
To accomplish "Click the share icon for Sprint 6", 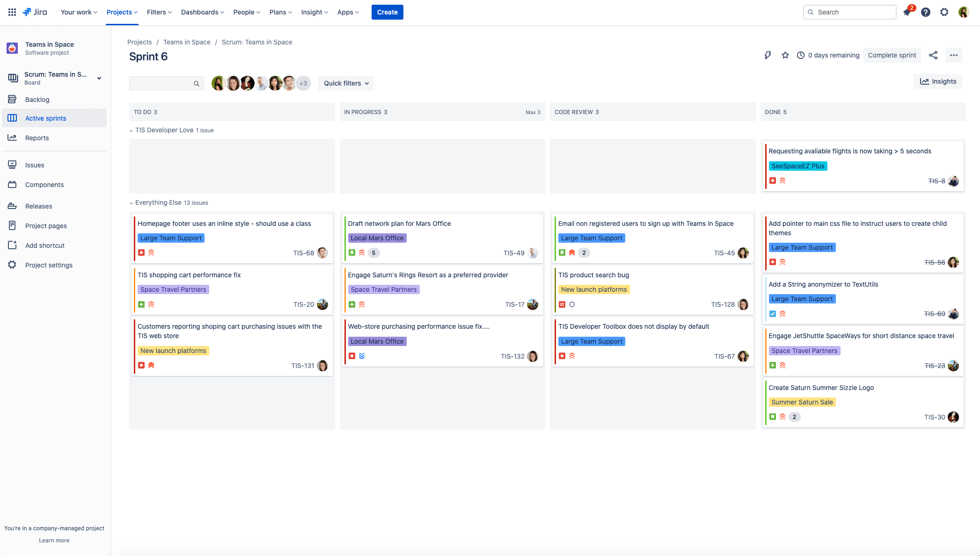I will pos(934,55).
